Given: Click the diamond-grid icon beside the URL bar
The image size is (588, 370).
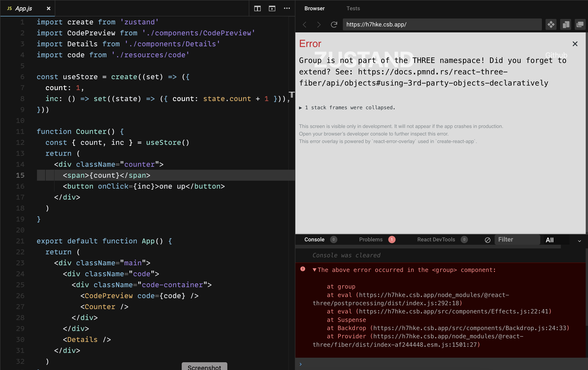Looking at the screenshot, I should point(551,24).
